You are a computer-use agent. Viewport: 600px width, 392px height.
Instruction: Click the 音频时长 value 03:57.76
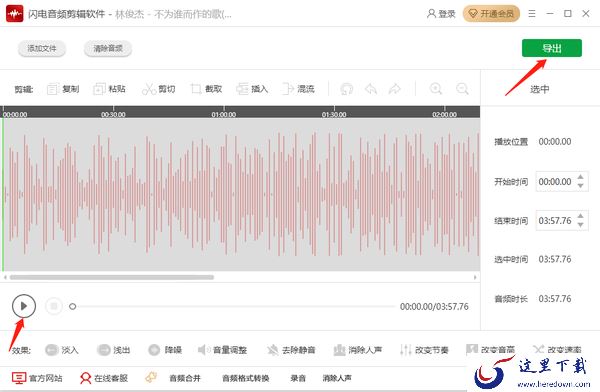[x=555, y=299]
